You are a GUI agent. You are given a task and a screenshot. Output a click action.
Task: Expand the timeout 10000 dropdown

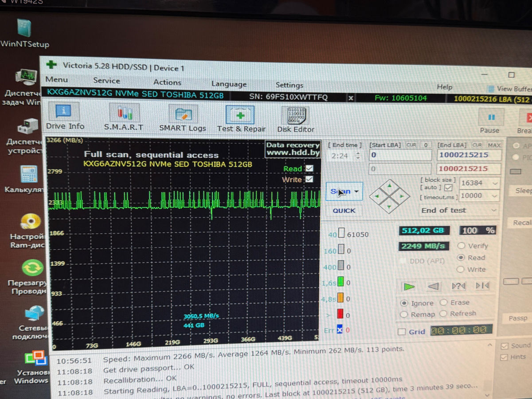point(480,196)
